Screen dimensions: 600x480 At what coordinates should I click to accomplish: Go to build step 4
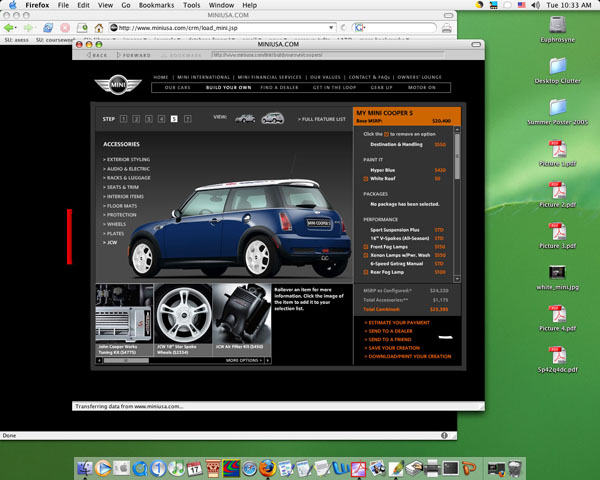161,119
